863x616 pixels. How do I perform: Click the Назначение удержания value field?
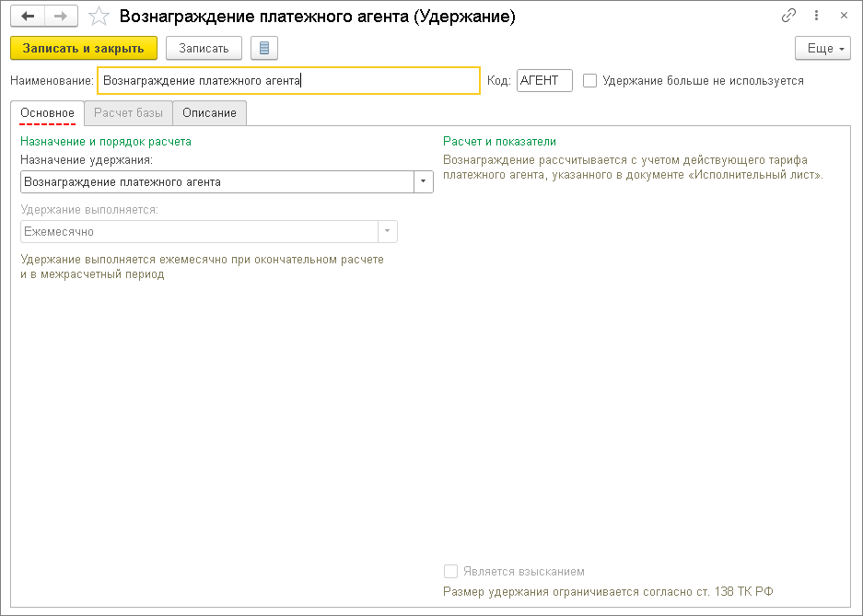click(x=216, y=181)
